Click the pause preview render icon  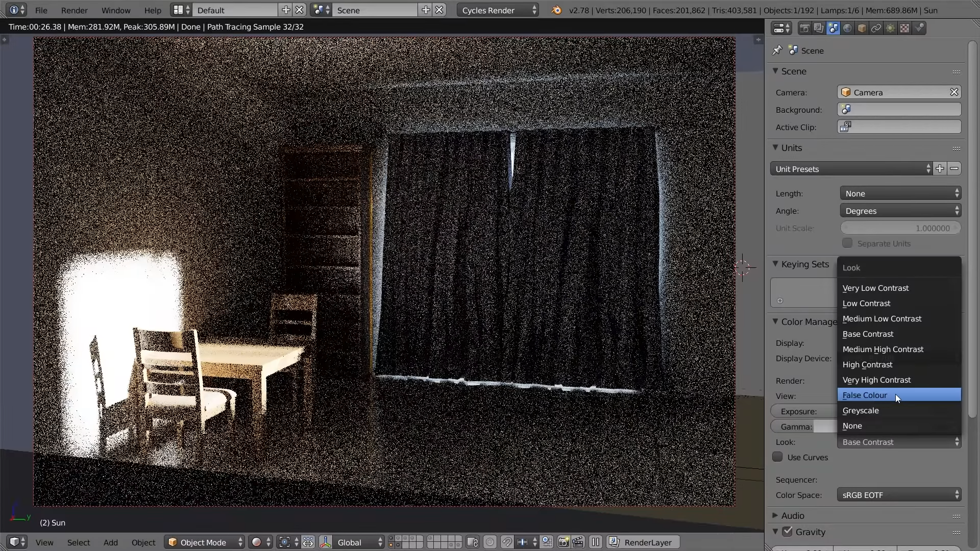(596, 542)
